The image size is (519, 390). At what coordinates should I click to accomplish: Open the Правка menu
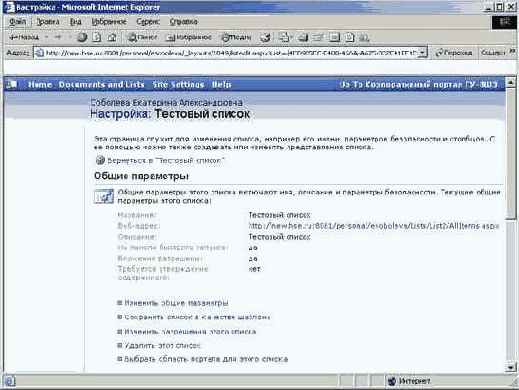pyautogui.click(x=48, y=22)
